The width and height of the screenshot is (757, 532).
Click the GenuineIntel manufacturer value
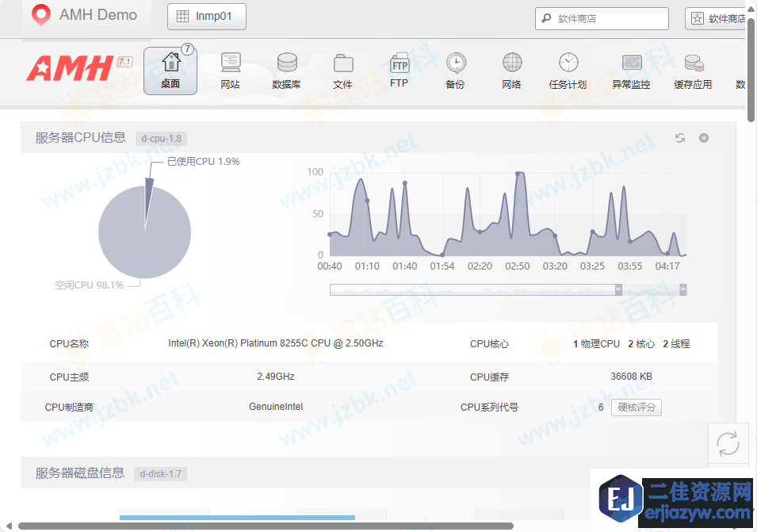coord(276,407)
